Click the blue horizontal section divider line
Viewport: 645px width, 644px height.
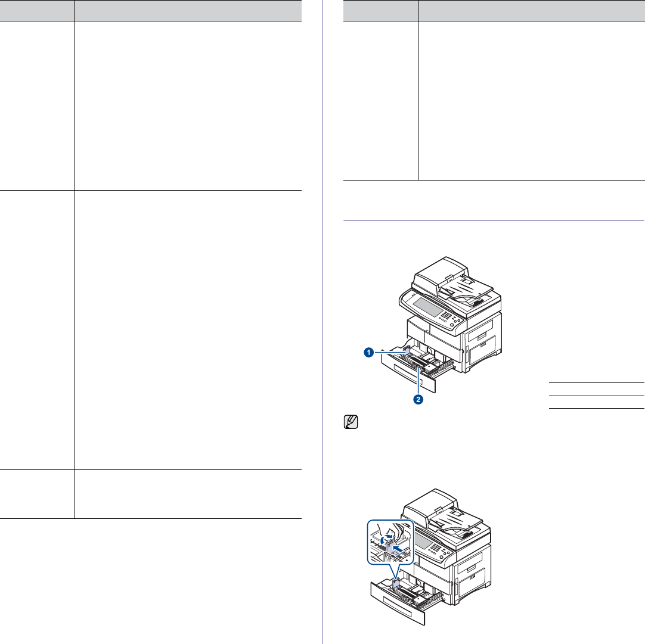click(494, 220)
